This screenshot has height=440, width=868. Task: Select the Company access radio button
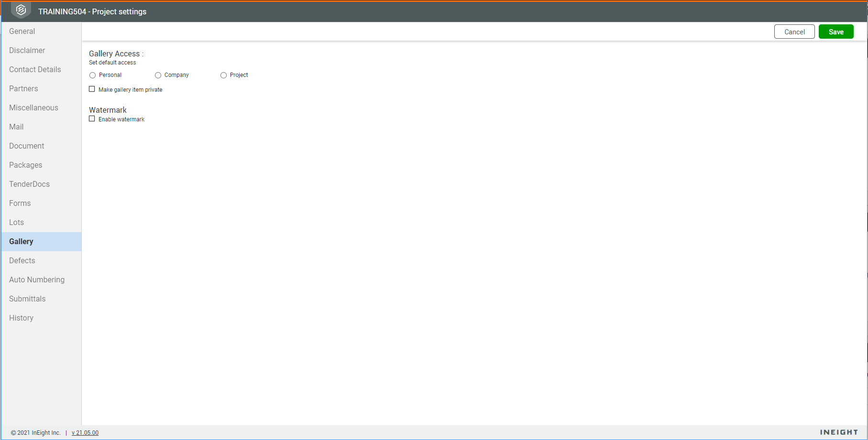(158, 75)
